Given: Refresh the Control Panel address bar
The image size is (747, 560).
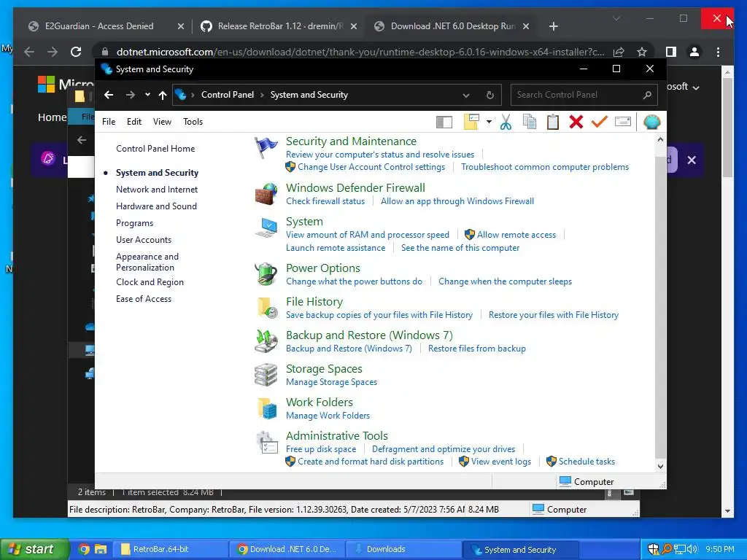Looking at the screenshot, I should (489, 95).
